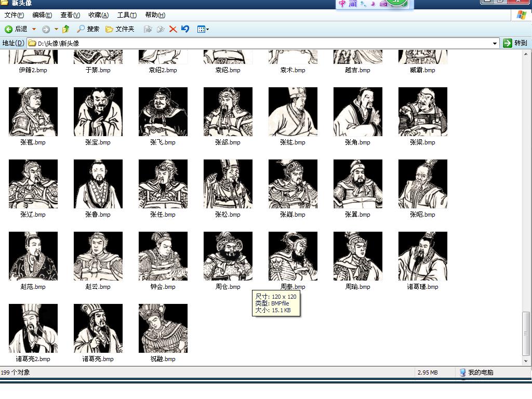Select the 张辽.bmp portrait
The width and height of the screenshot is (532, 399).
pos(33,184)
